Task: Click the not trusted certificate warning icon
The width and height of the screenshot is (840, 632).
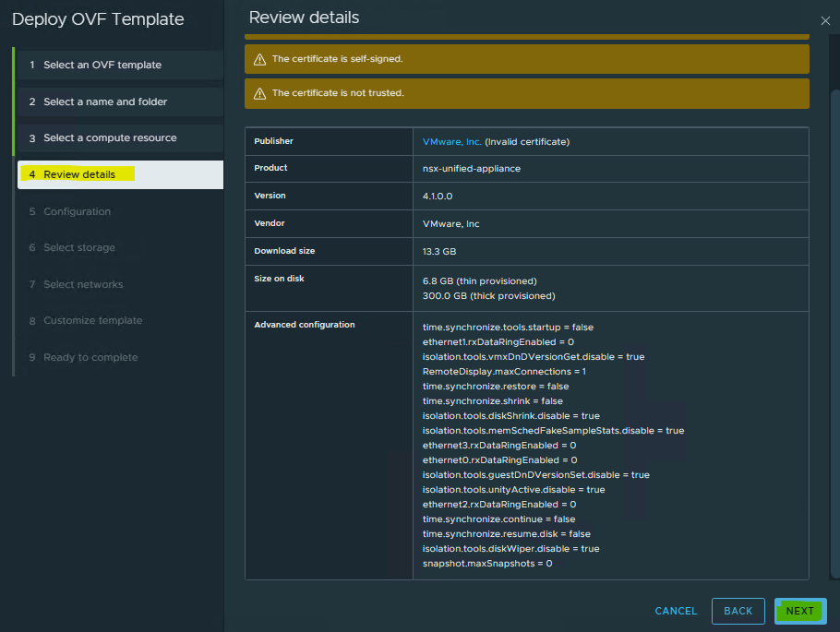Action: point(259,94)
